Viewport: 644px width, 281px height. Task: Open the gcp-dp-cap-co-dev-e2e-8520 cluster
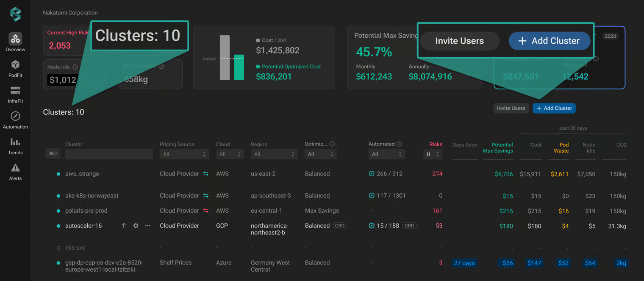[104, 266]
